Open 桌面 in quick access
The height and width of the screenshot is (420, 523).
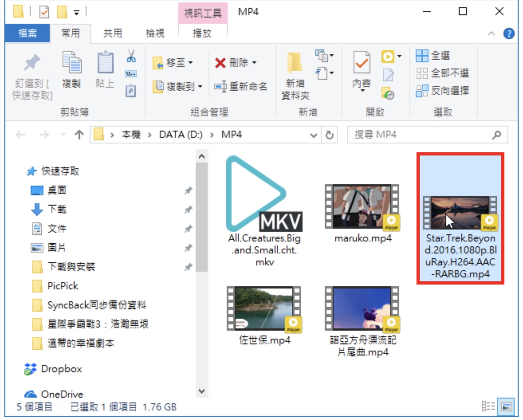coord(57,190)
